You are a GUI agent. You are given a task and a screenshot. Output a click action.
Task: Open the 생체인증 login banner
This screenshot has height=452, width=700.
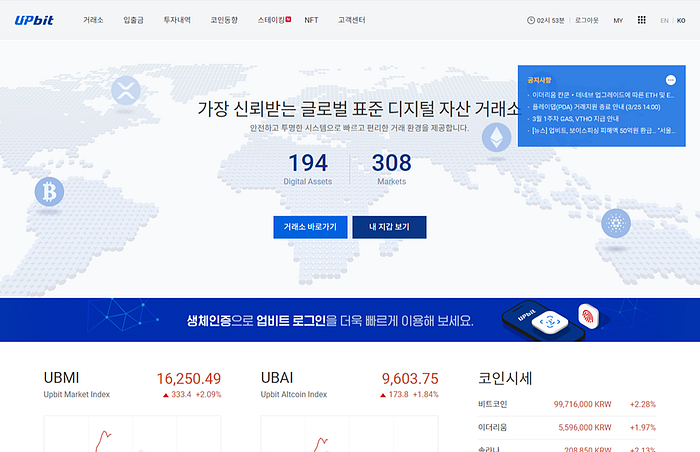coord(350,320)
